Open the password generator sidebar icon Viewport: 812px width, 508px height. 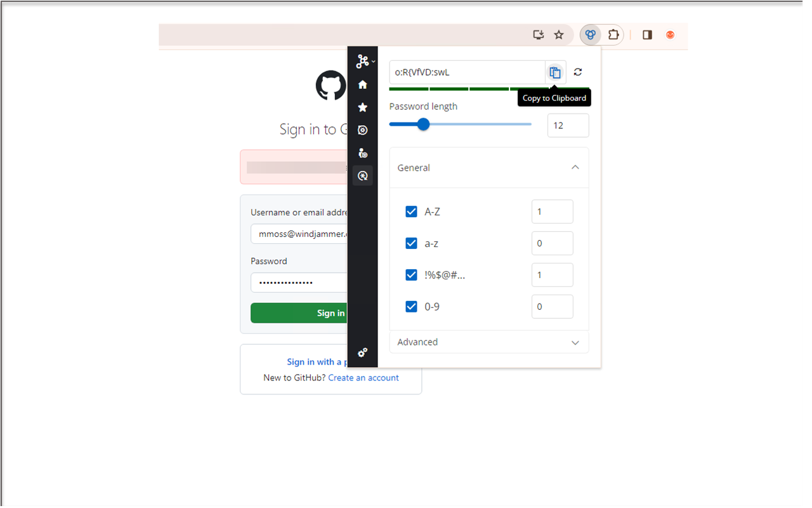[x=362, y=175]
